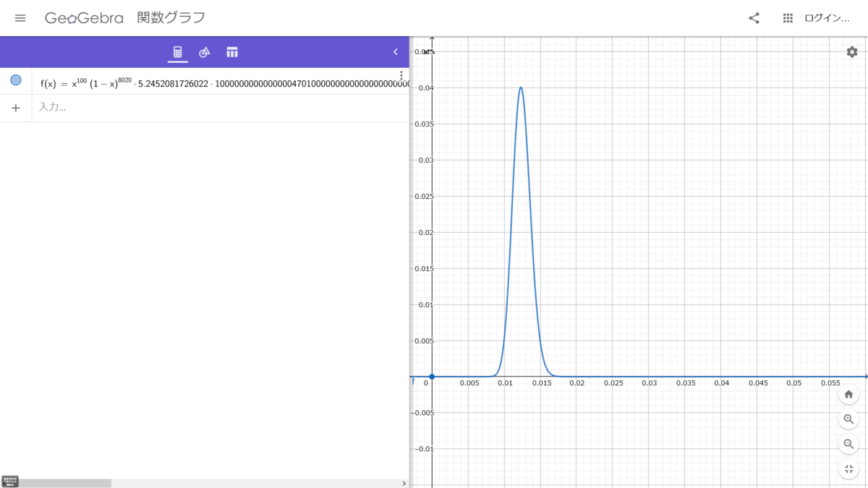The image size is (868, 488).
Task: Switch to the Tools tab
Action: coord(205,52)
